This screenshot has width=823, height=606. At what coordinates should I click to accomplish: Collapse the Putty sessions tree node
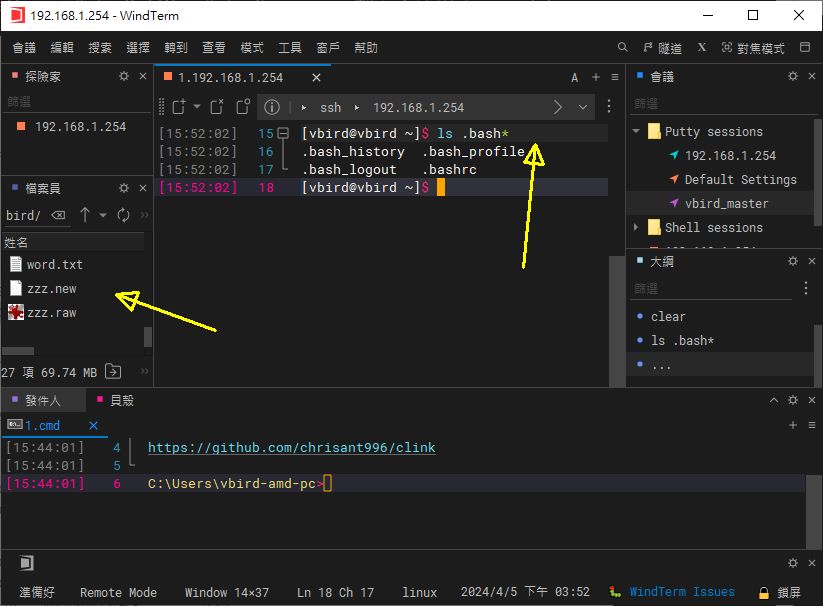coord(636,131)
